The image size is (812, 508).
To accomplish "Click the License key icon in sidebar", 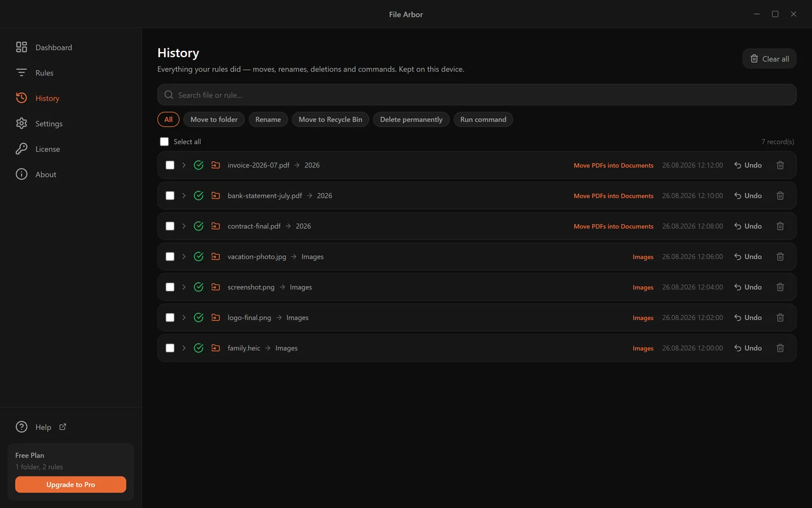I will click(x=22, y=149).
